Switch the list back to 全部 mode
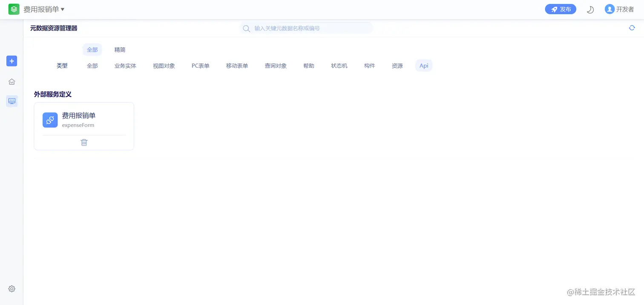 click(x=92, y=50)
